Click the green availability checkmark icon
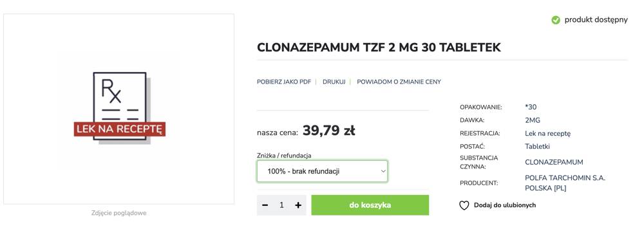Viewport: 644px width, 238px height. pyautogui.click(x=556, y=20)
